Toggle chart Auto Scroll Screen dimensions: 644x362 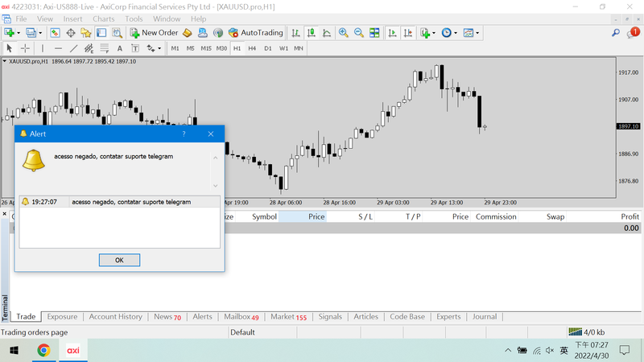pos(392,33)
